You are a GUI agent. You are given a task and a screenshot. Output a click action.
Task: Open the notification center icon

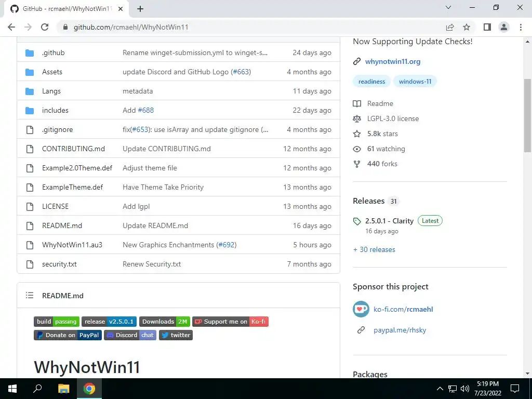tap(515, 389)
